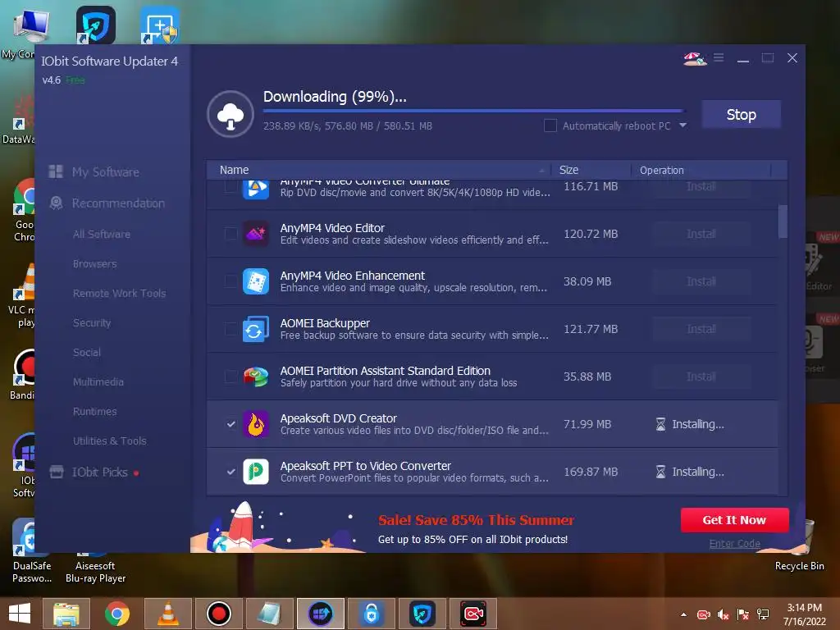This screenshot has width=840, height=630.
Task: Launch Google Chrome from taskbar
Action: (x=116, y=614)
